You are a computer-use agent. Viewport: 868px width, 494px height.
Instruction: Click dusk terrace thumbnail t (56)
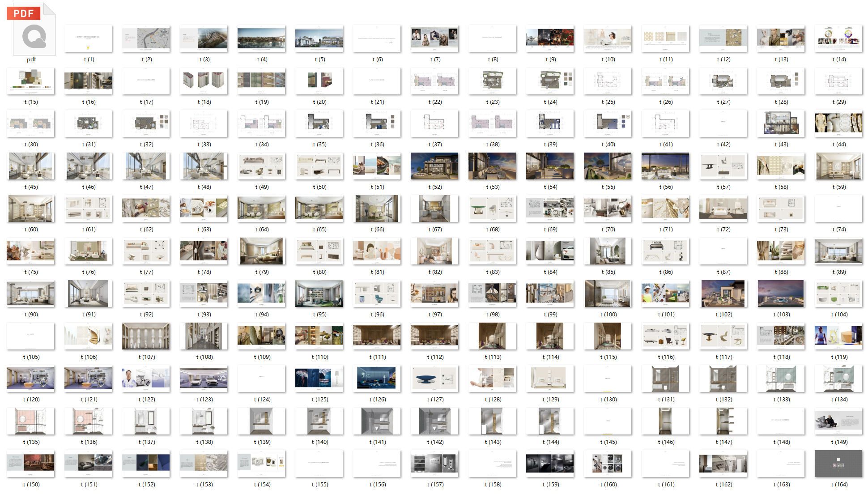tap(665, 166)
